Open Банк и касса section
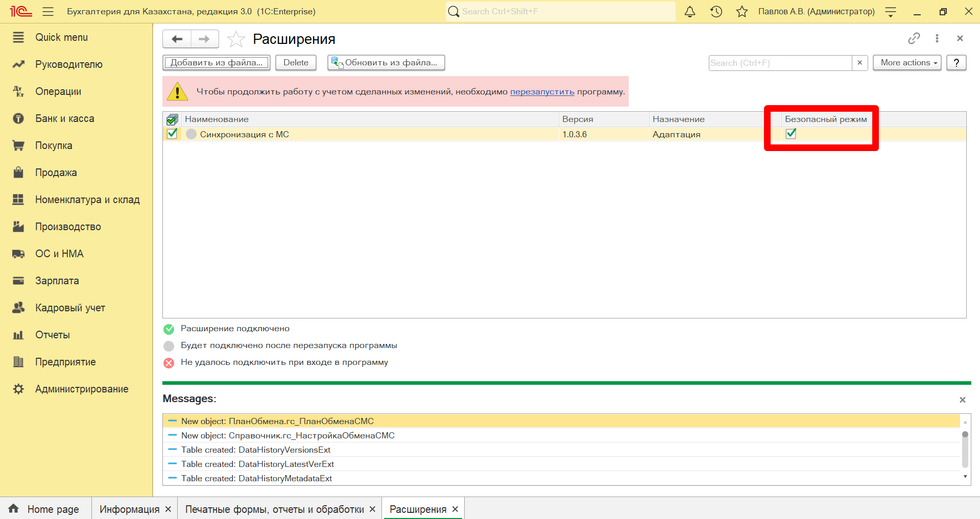980x519 pixels. pyautogui.click(x=64, y=118)
